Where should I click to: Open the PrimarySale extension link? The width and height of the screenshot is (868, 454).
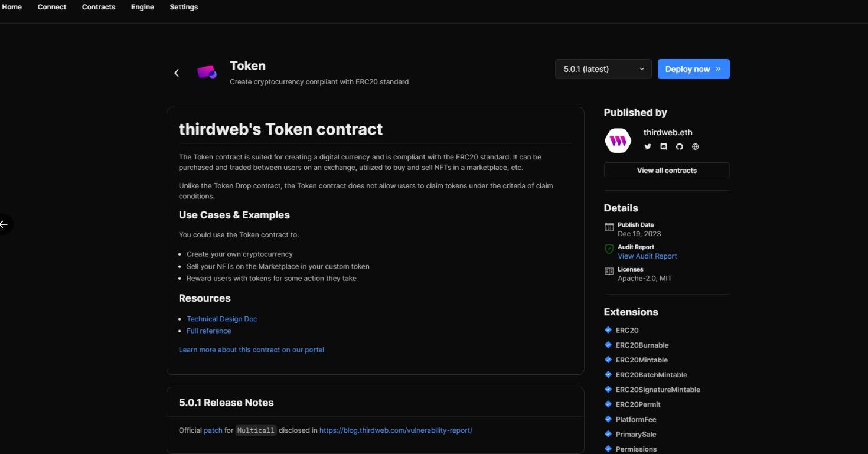[636, 434]
